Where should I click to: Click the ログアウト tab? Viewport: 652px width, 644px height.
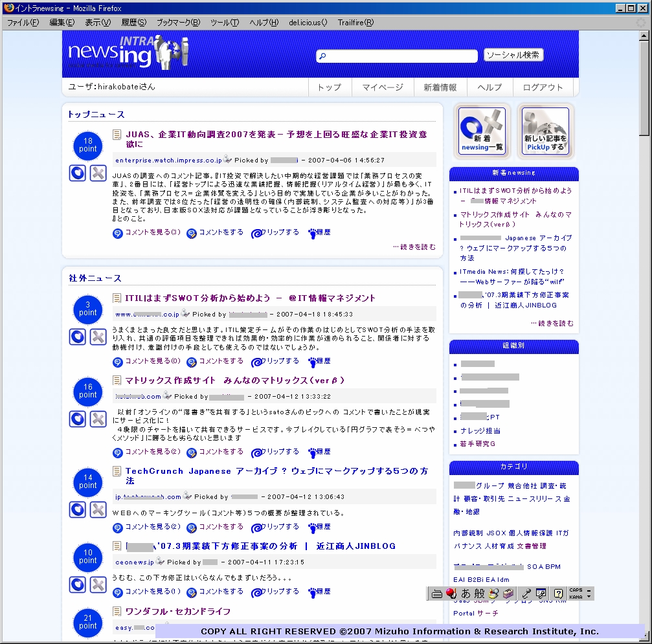[x=543, y=87]
